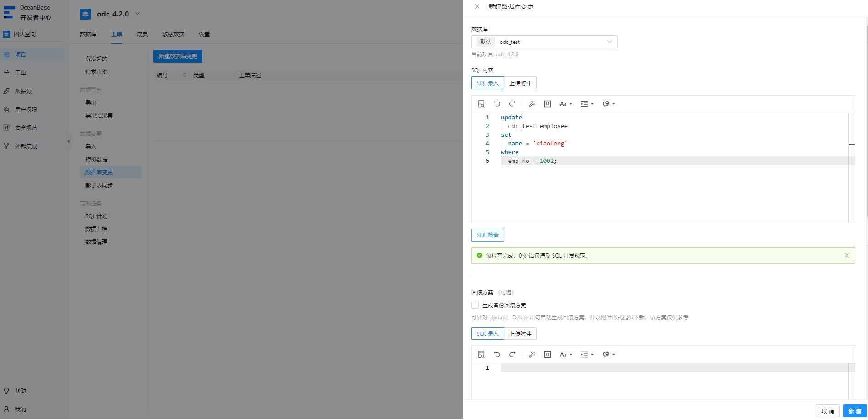Image resolution: width=868 pixels, height=420 pixels.
Task: Enable 生成备份回滚方案 checkbox
Action: 475,305
